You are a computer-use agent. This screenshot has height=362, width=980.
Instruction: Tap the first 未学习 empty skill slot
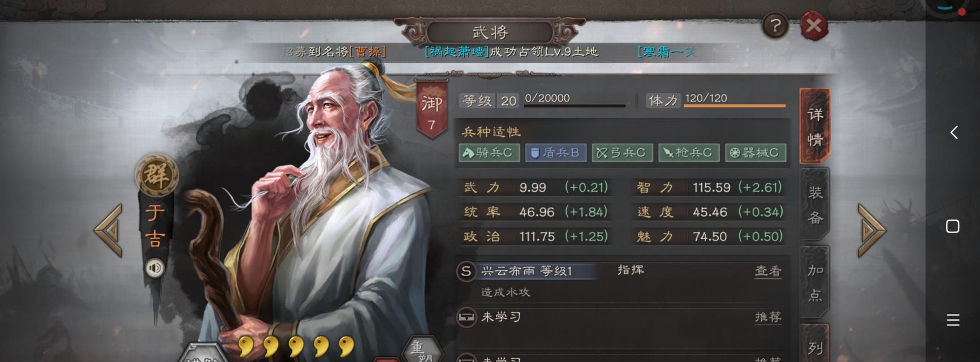pos(622,317)
